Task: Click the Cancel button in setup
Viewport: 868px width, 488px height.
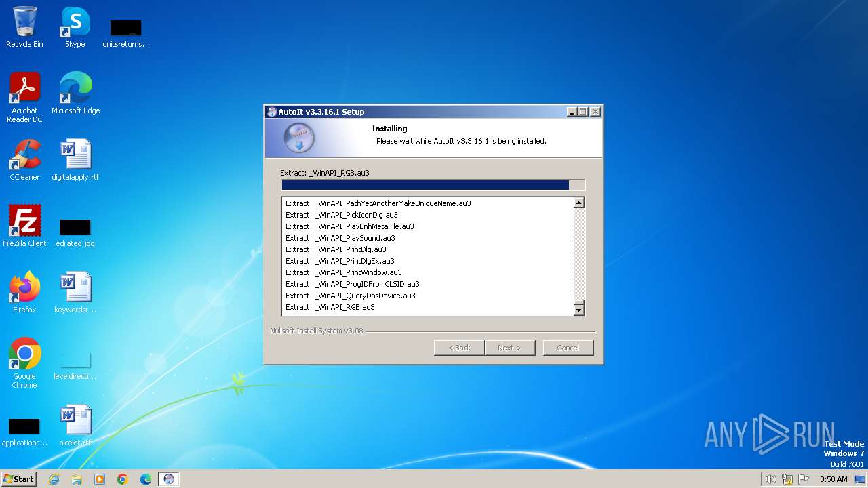Action: [x=568, y=348]
